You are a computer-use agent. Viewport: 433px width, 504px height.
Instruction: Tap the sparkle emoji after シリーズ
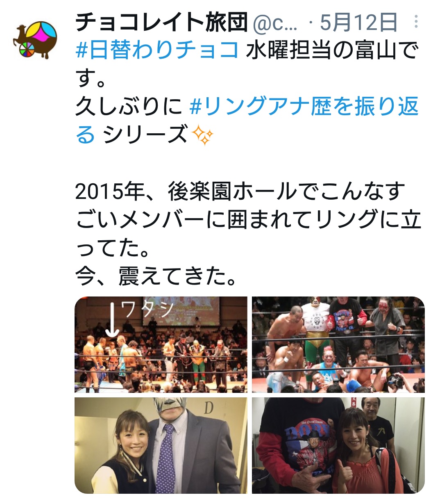[x=203, y=135]
